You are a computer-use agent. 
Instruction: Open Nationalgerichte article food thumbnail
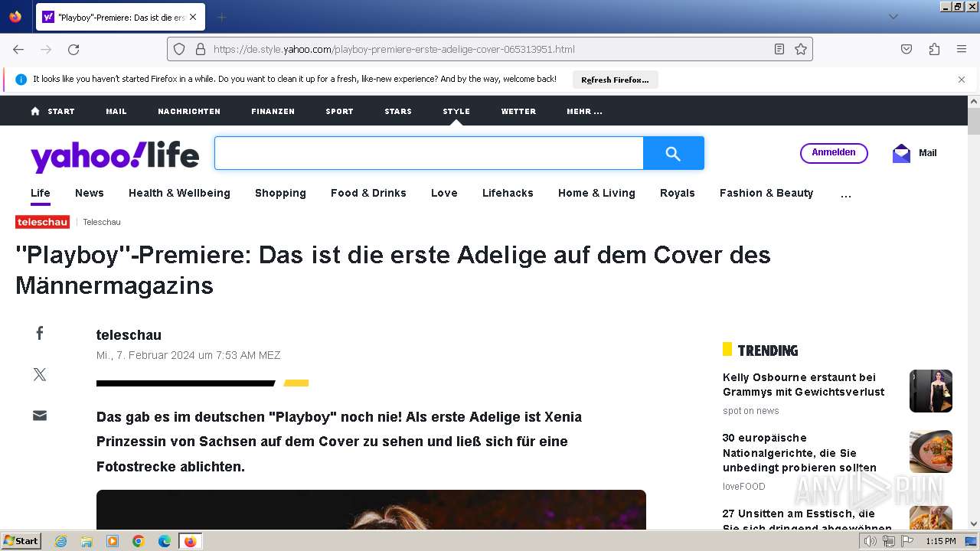tap(931, 452)
